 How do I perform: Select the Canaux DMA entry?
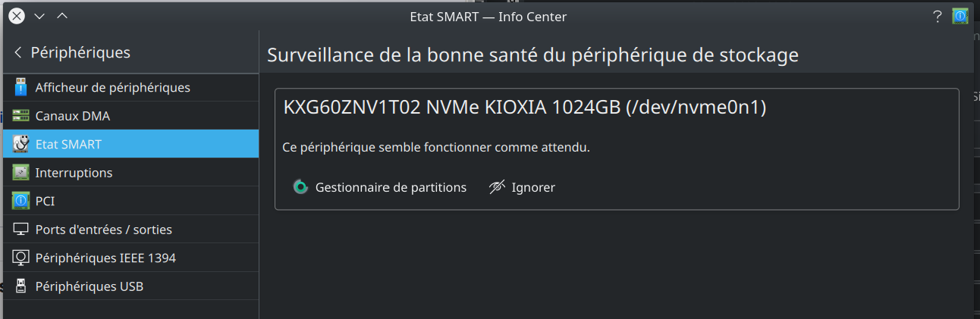click(130, 116)
